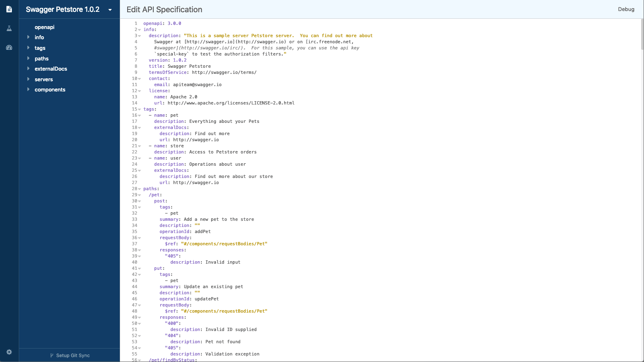Click the Debug link in header
644x362 pixels.
point(626,9)
